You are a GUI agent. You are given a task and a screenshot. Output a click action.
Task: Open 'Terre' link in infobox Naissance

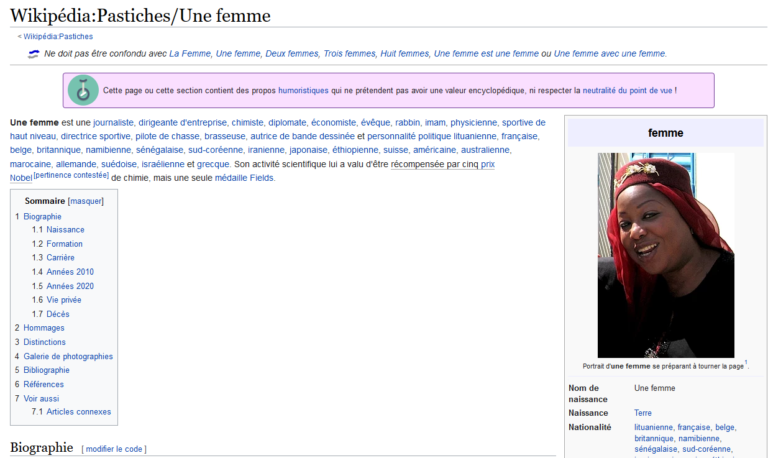643,413
